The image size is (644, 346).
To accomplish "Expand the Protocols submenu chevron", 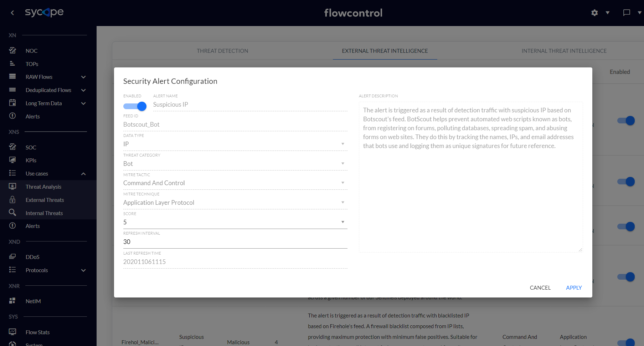I will click(83, 270).
